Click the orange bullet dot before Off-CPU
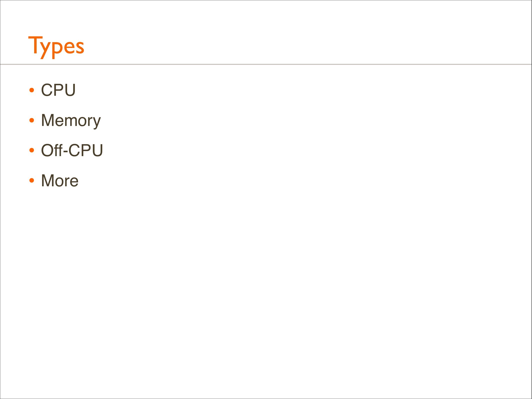The image size is (532, 399). tap(32, 150)
